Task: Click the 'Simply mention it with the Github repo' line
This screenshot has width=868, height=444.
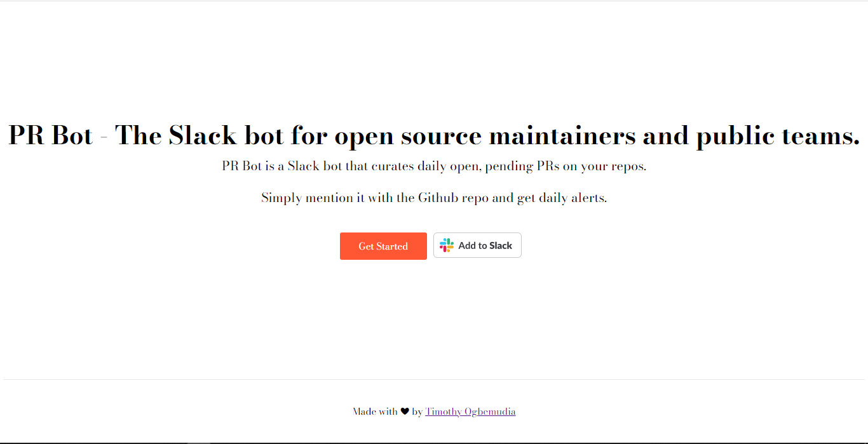Action: [x=434, y=198]
